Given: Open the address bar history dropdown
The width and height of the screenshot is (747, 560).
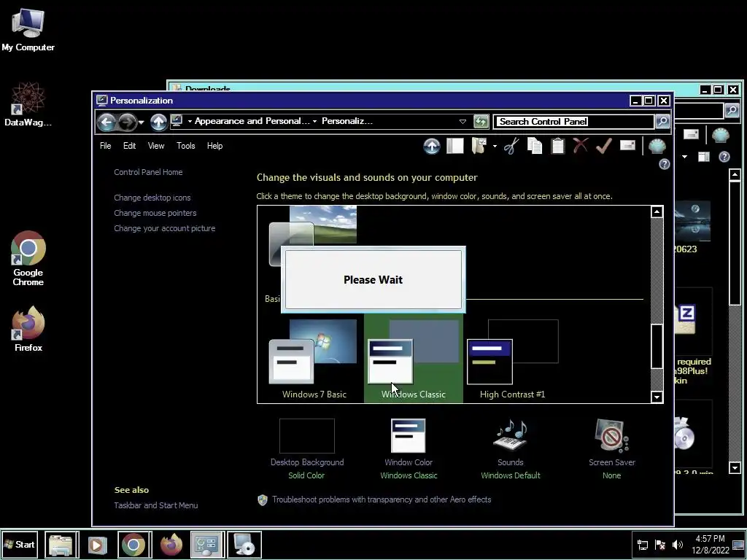Looking at the screenshot, I should (462, 122).
